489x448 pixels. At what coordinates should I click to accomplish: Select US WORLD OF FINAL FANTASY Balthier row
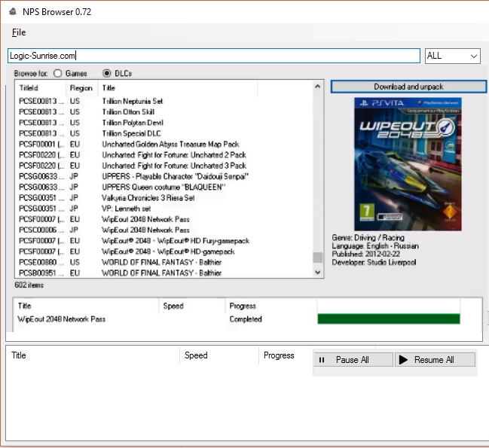point(164,262)
